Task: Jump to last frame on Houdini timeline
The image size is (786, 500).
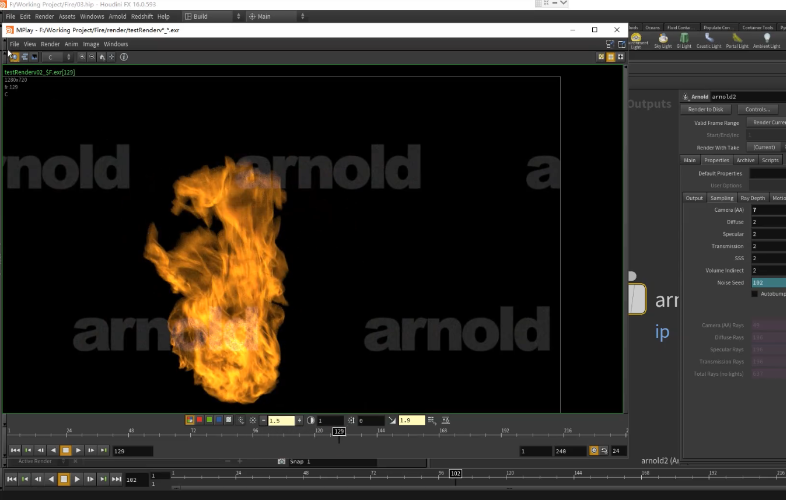Action: pos(116,479)
